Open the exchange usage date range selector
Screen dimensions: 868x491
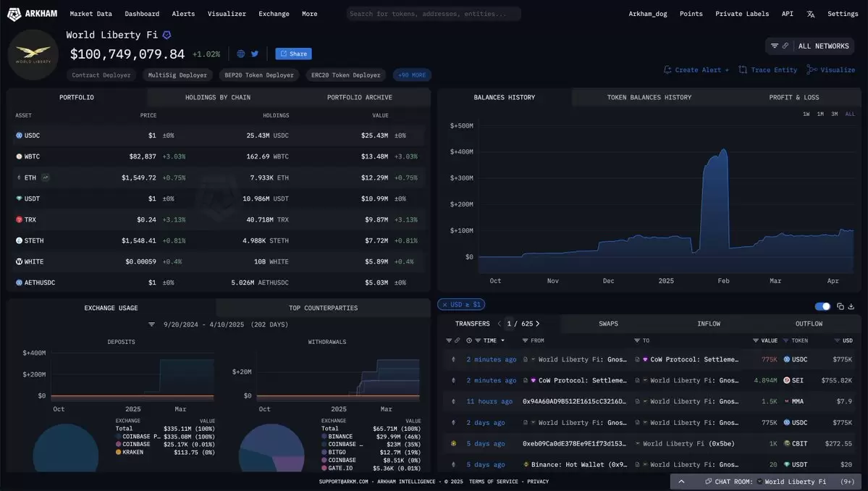click(x=226, y=324)
